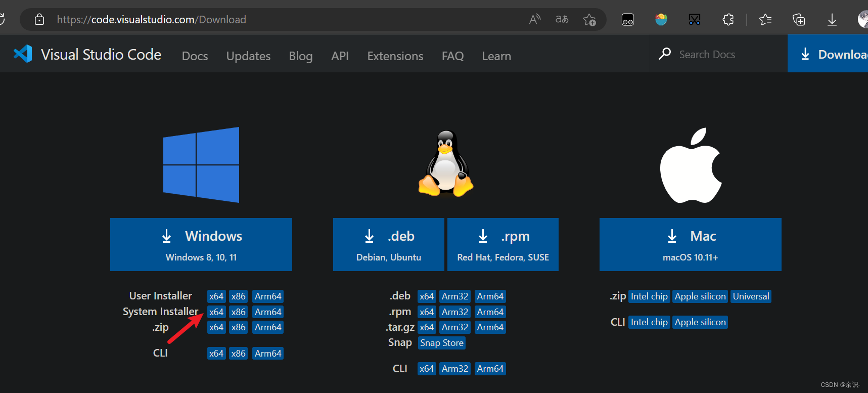Click the site lock icon in address bar

pos(39,20)
